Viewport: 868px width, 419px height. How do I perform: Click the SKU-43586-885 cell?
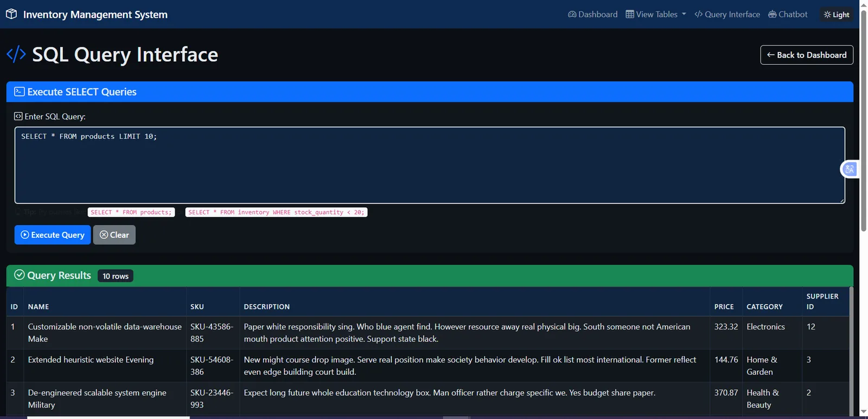(x=212, y=333)
